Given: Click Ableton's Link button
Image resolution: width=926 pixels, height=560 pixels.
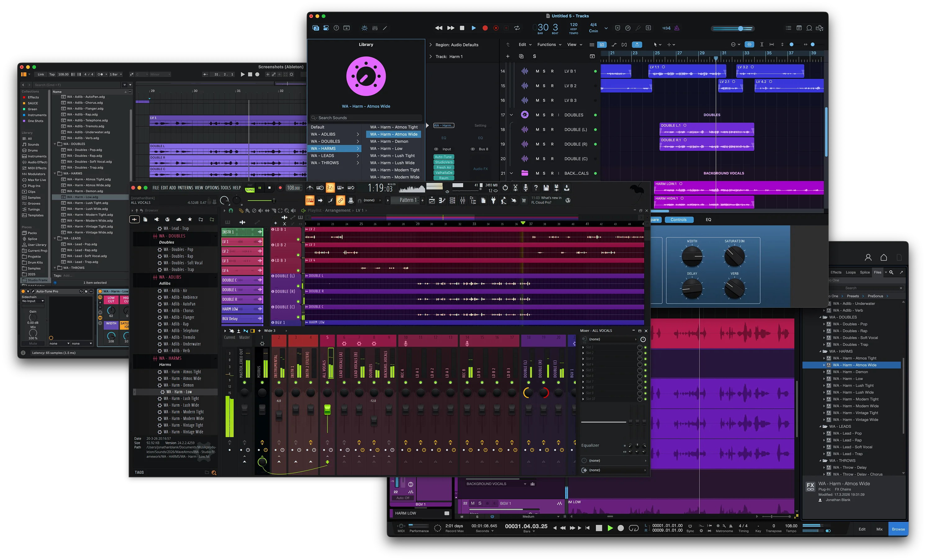Looking at the screenshot, I should [x=41, y=75].
